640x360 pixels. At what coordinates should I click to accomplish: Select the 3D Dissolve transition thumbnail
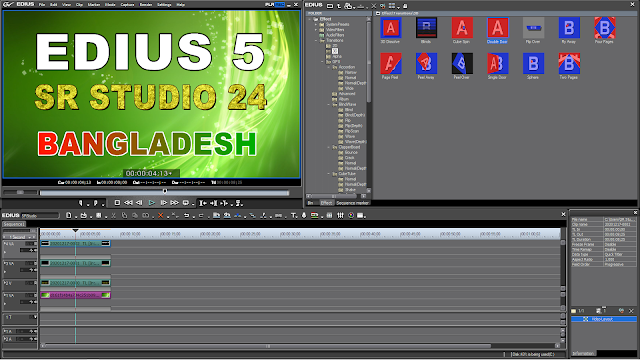[391, 28]
